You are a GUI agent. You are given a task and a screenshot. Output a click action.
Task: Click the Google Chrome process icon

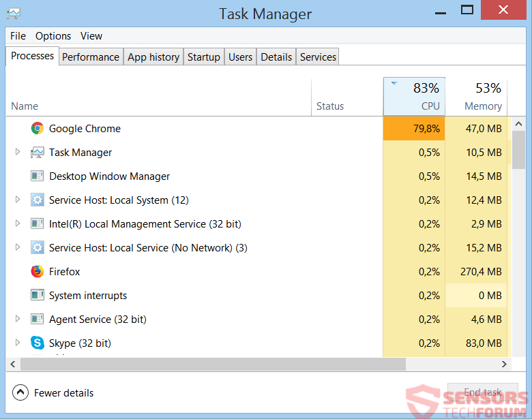click(x=38, y=129)
